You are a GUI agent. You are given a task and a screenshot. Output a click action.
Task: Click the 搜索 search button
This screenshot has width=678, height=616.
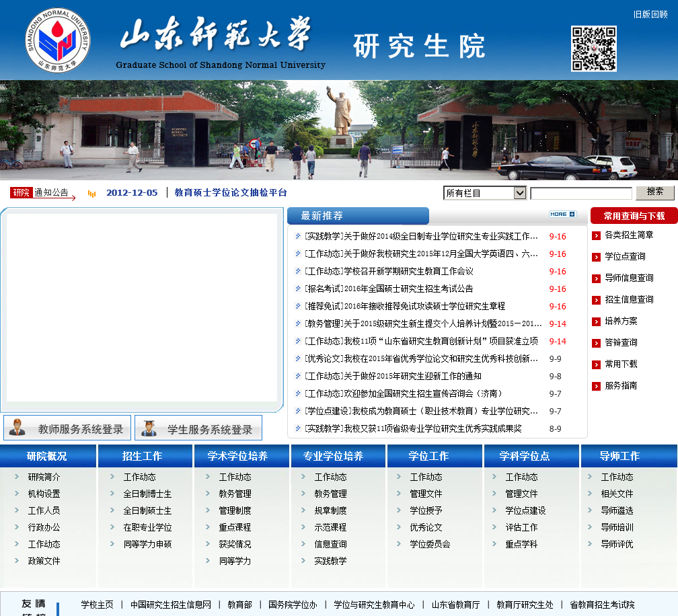pyautogui.click(x=654, y=192)
